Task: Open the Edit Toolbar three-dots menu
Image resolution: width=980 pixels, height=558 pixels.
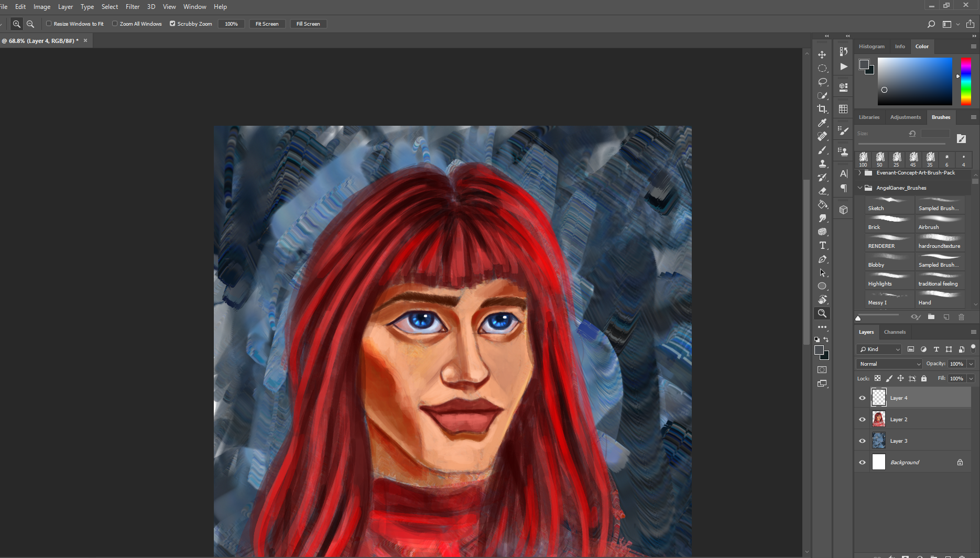Action: (x=822, y=327)
